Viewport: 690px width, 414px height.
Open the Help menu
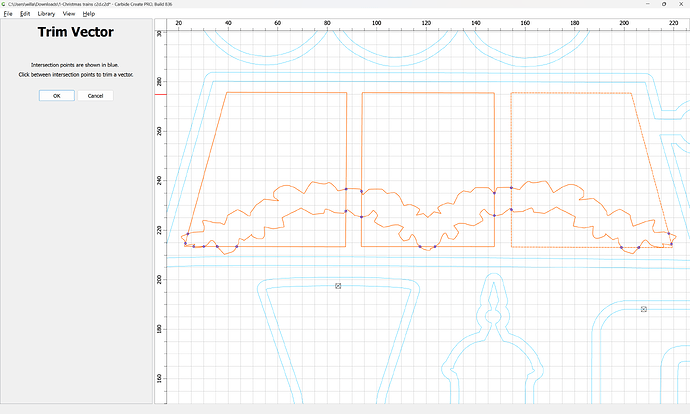tap(89, 14)
